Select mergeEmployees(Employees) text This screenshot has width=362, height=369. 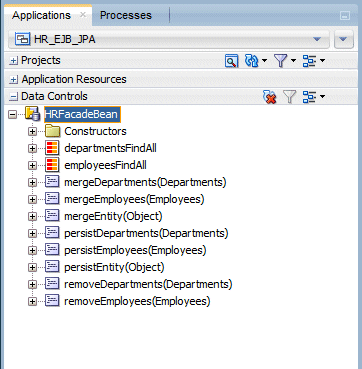coord(134,199)
